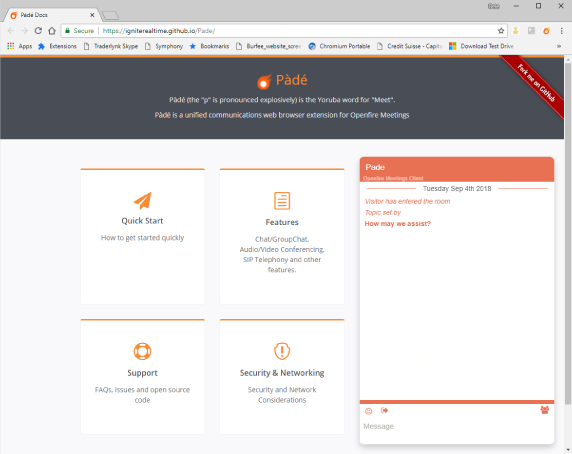This screenshot has height=454, width=572.
Task: Click the leave room exit icon
Action: [x=384, y=411]
